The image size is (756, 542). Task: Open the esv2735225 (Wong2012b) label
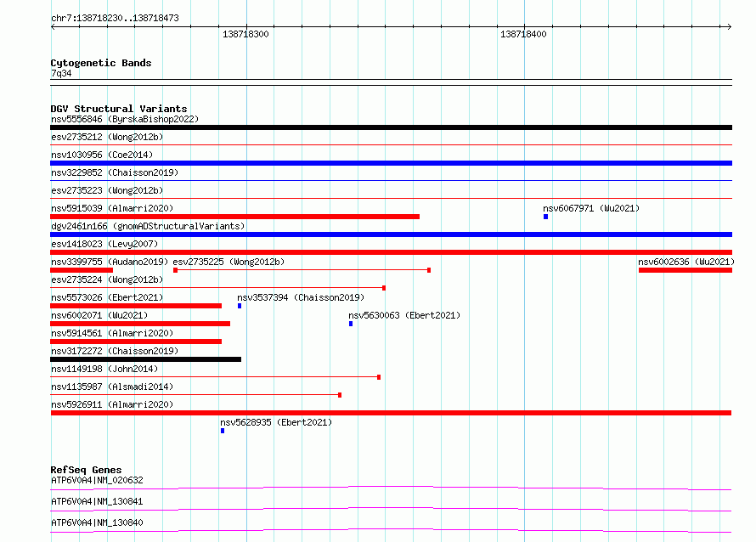pos(228,262)
